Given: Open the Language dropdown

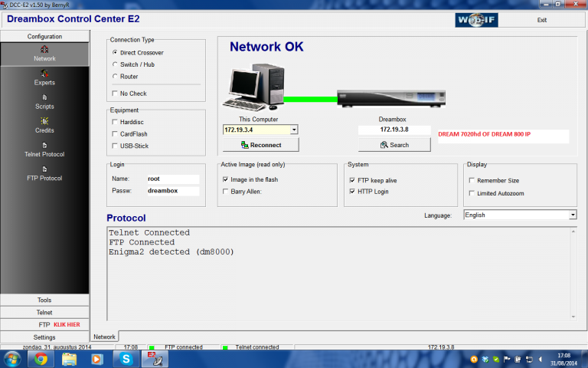Looking at the screenshot, I should click(x=573, y=215).
